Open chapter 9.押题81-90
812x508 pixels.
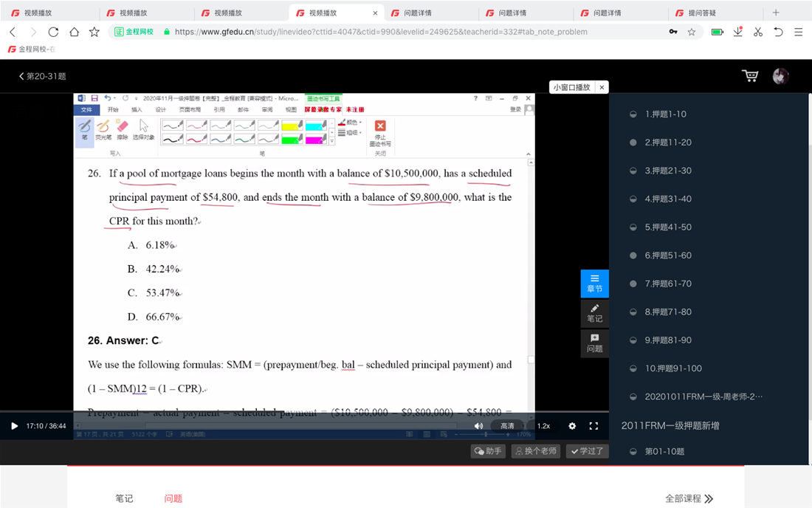click(x=668, y=340)
